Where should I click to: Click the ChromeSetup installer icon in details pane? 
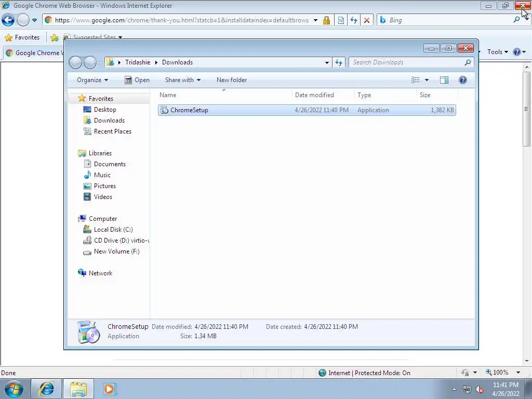click(88, 332)
